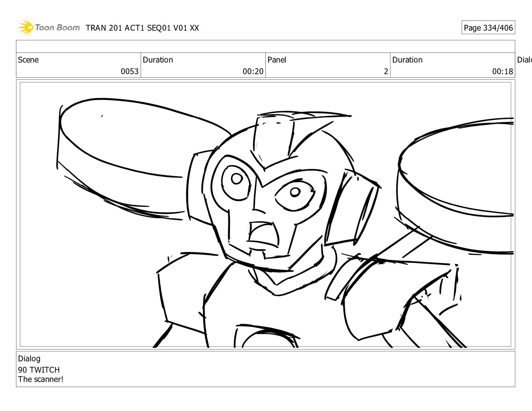Select the scene number 0053

tap(130, 71)
